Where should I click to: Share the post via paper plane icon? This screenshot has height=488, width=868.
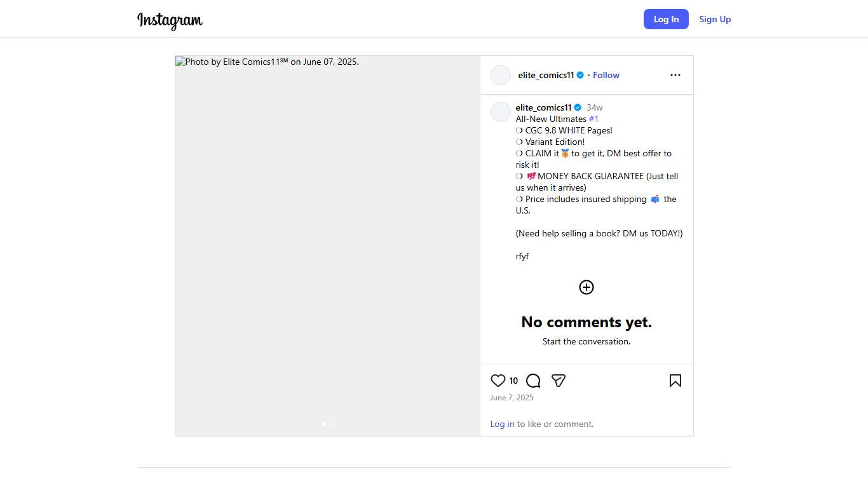pos(559,381)
